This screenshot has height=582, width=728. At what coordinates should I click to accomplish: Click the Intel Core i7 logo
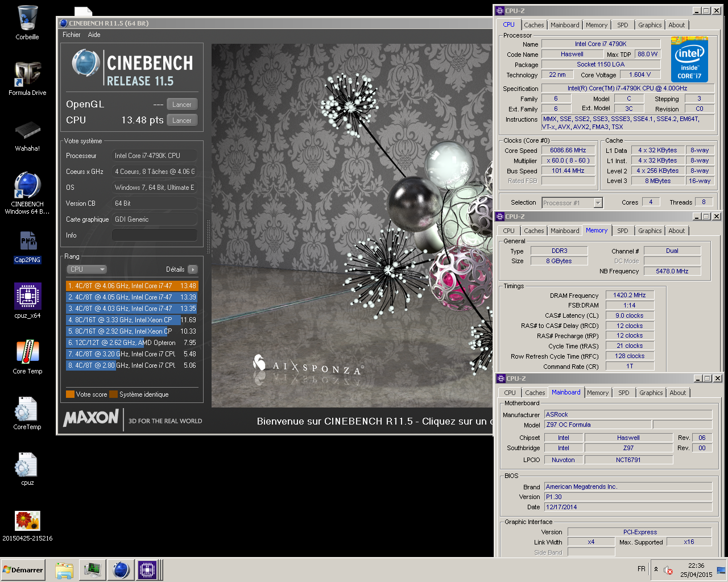coord(689,60)
